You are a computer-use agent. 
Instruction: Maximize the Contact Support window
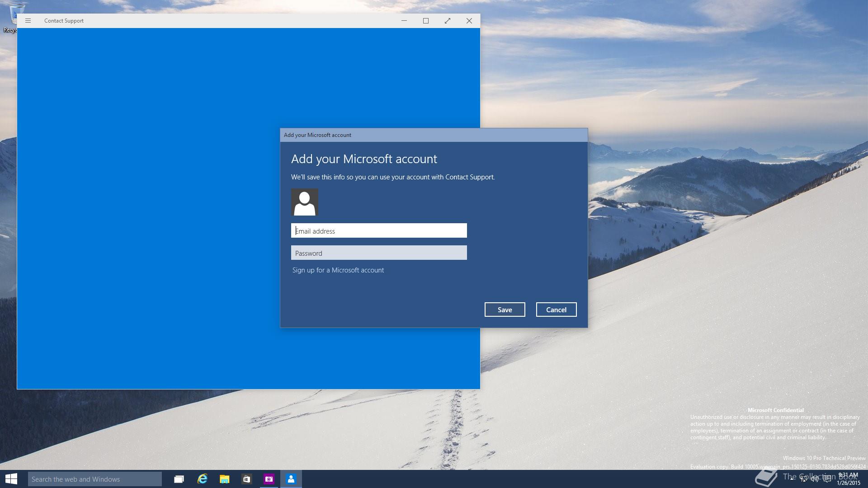click(426, 21)
